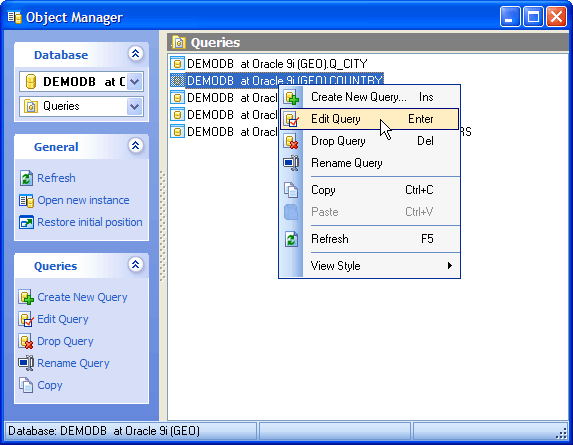Click the Database panel title
This screenshot has width=573, height=445.
point(61,55)
